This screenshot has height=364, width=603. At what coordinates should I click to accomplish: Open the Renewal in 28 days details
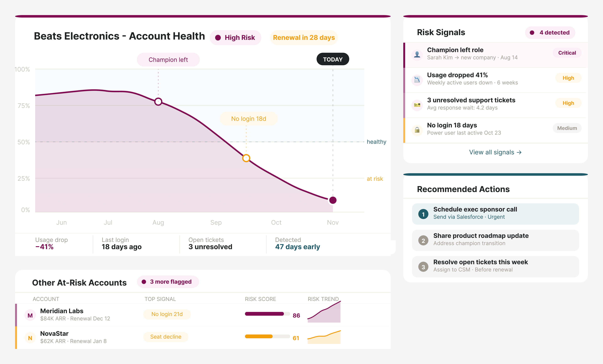[x=304, y=37]
